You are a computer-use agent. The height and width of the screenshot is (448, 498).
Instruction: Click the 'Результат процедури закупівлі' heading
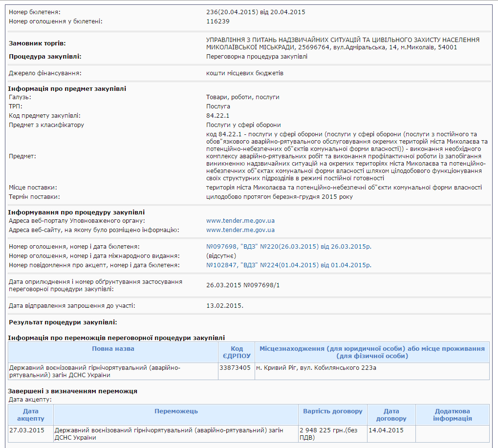click(x=63, y=322)
